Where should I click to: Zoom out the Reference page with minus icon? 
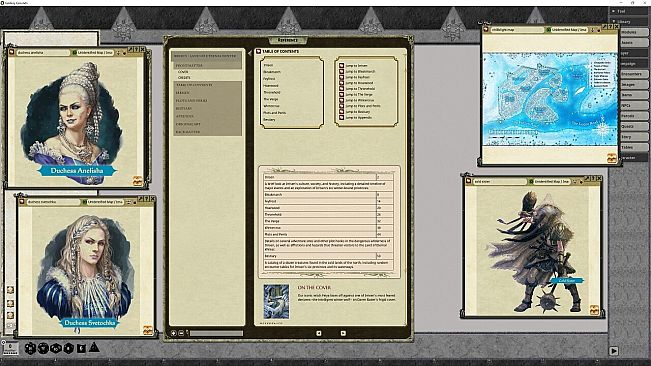[181, 333]
